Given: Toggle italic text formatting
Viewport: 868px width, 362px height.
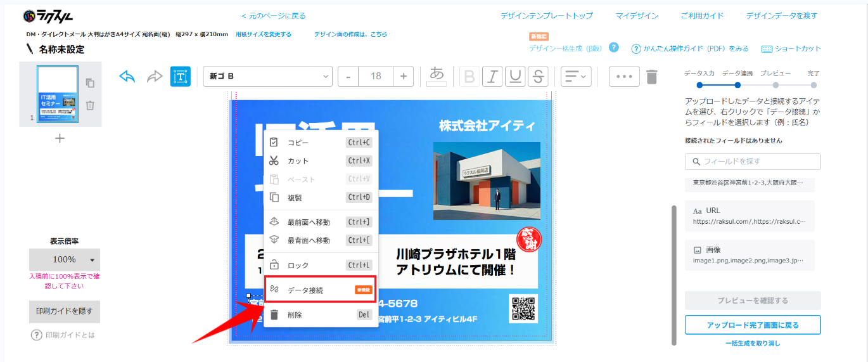Looking at the screenshot, I should (493, 77).
